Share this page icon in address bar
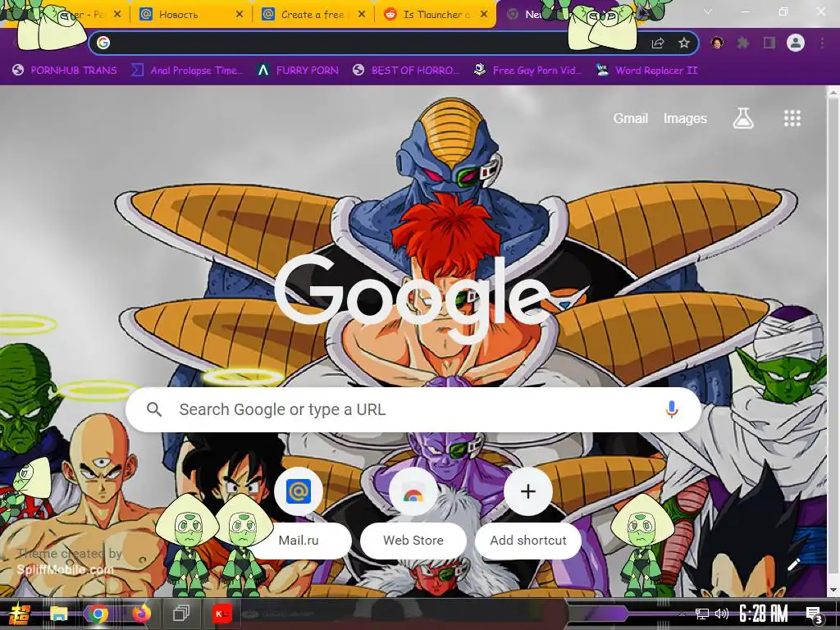This screenshot has width=840, height=630. coord(658,43)
